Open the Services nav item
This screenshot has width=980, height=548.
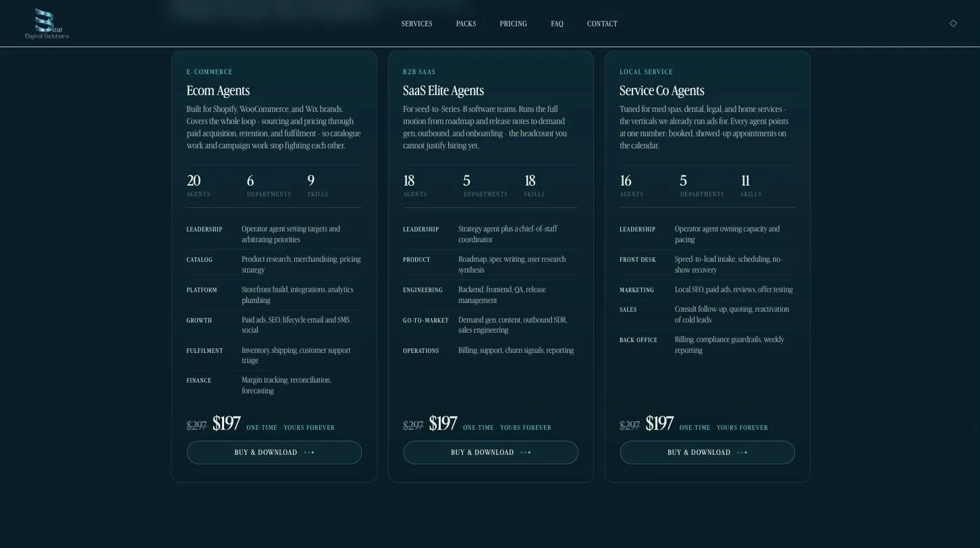(x=416, y=24)
